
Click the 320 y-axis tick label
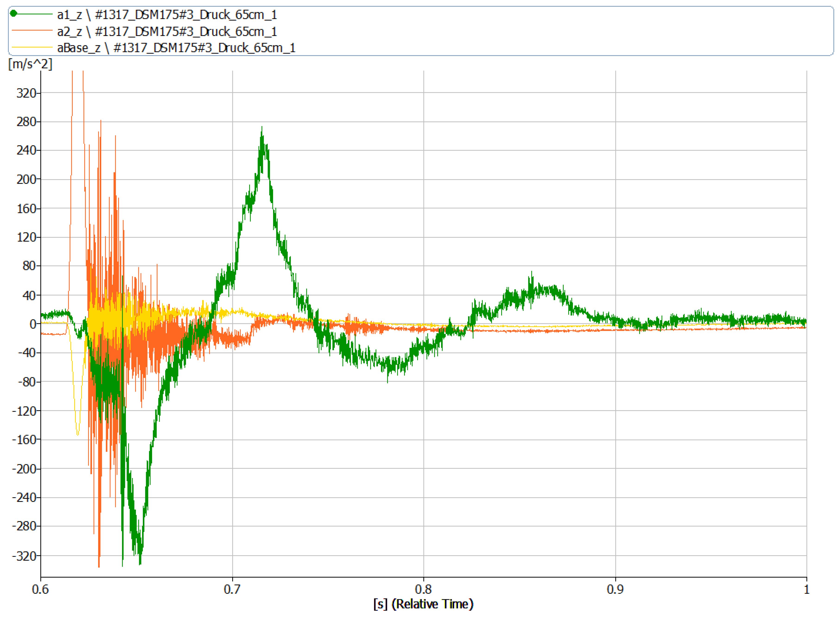(26, 93)
